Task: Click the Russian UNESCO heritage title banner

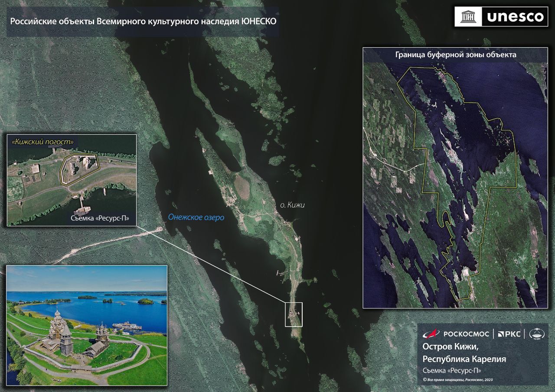Action: click(x=143, y=21)
